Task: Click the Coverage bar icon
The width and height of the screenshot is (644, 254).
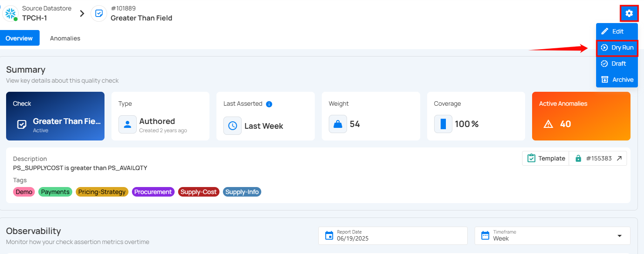Action: [x=443, y=124]
